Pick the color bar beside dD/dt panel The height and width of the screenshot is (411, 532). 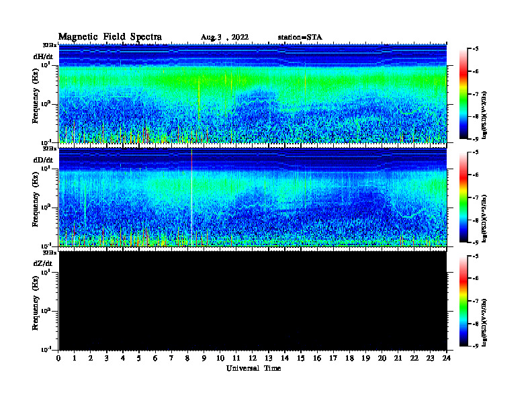coord(463,197)
